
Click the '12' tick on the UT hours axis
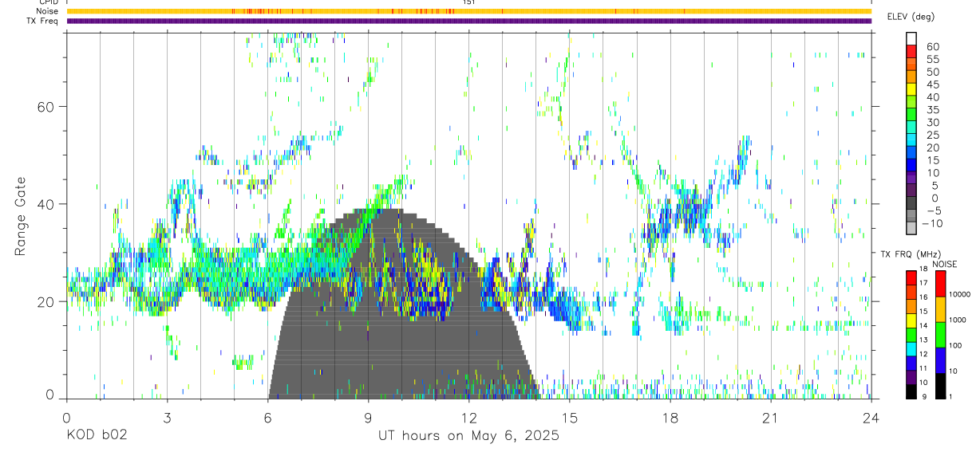click(469, 417)
